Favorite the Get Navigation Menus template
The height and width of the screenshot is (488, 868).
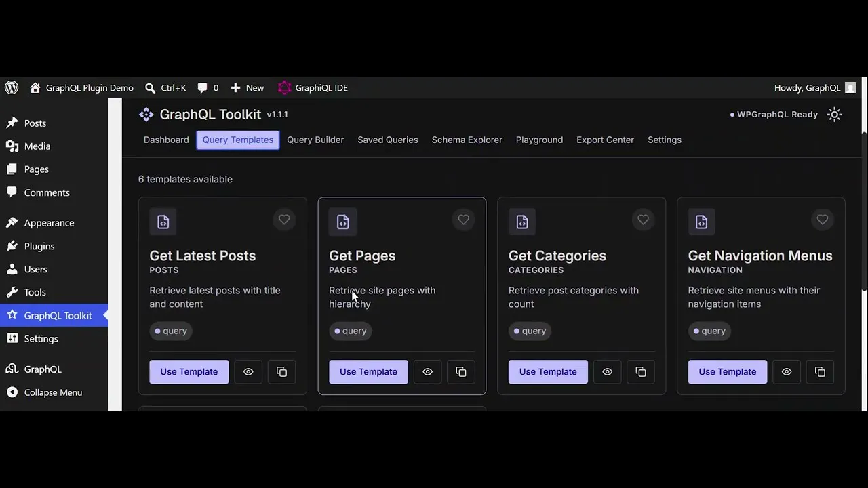pyautogui.click(x=823, y=220)
